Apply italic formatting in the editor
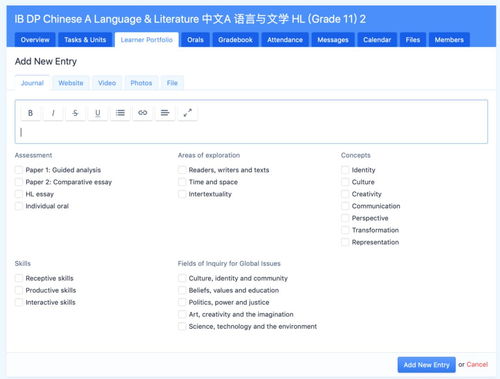The height and width of the screenshot is (379, 500). [x=53, y=113]
